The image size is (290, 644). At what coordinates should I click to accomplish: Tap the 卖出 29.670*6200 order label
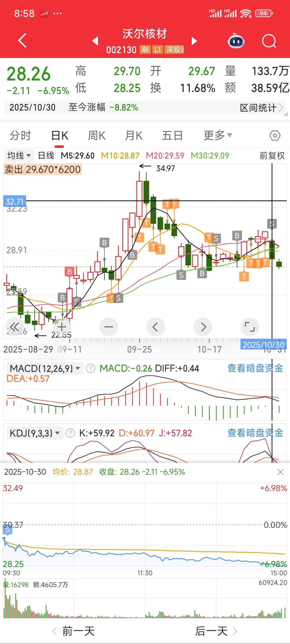point(42,169)
